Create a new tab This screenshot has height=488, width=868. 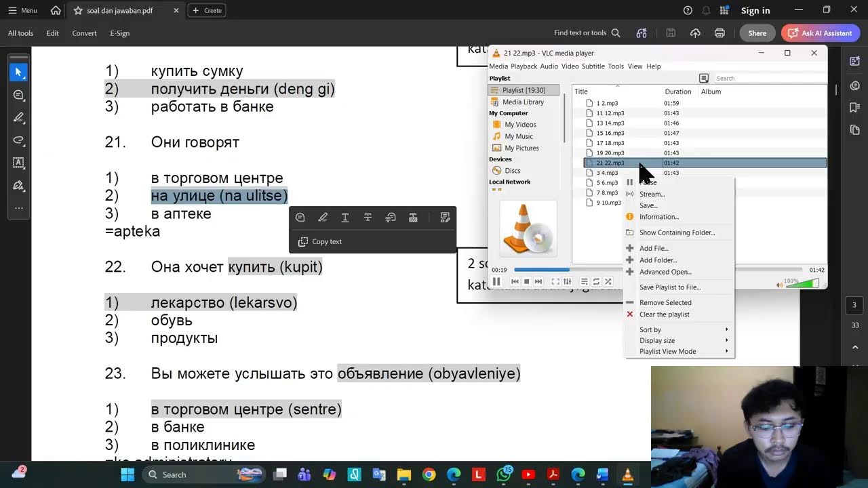206,10
